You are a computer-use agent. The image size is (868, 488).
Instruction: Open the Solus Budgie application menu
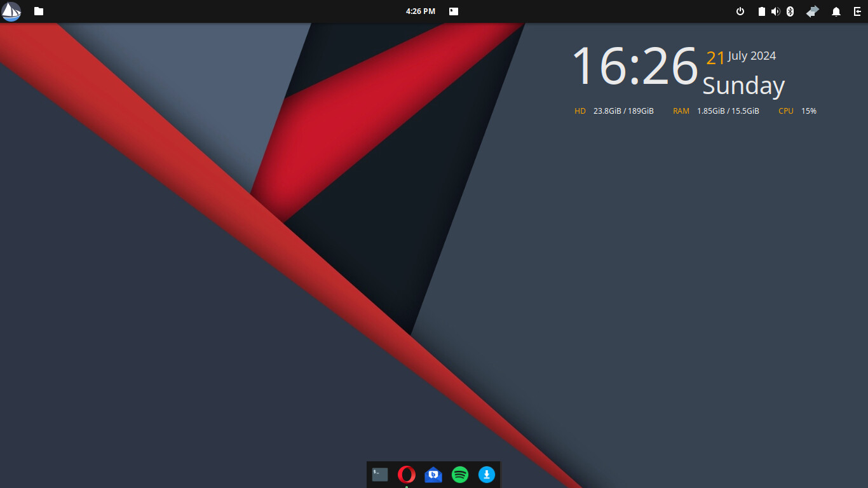coord(11,11)
